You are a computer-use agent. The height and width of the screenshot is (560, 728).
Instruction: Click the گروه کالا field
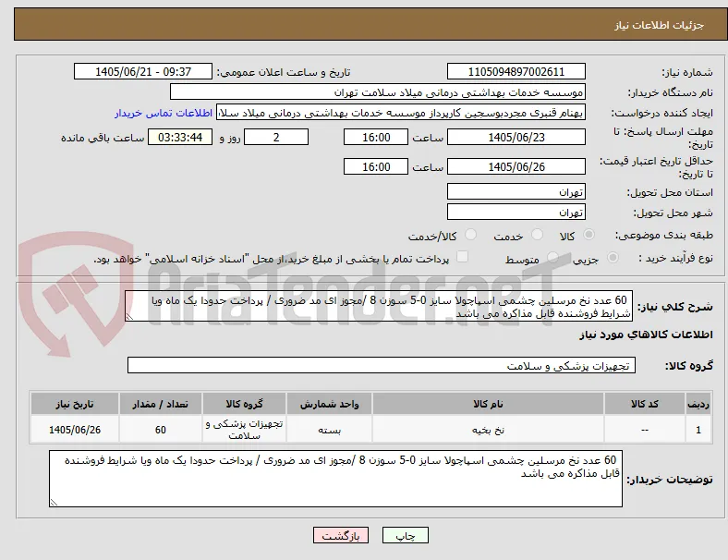pyautogui.click(x=382, y=365)
